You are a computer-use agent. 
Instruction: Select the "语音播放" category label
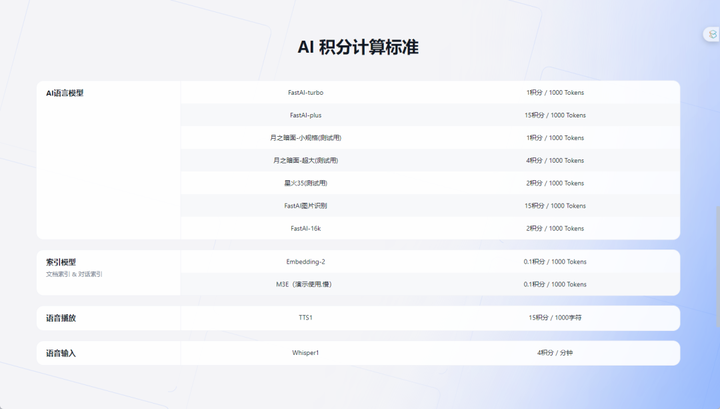pos(61,318)
